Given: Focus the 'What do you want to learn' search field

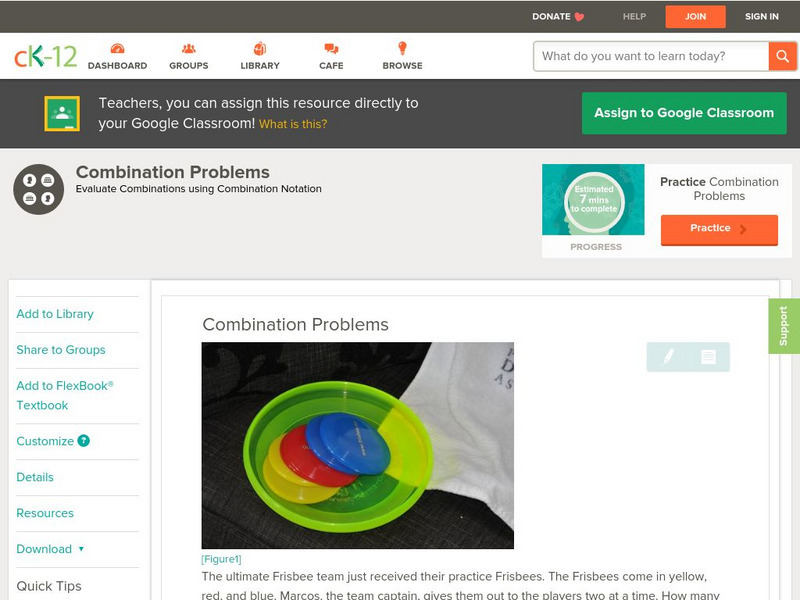Looking at the screenshot, I should pyautogui.click(x=651, y=56).
